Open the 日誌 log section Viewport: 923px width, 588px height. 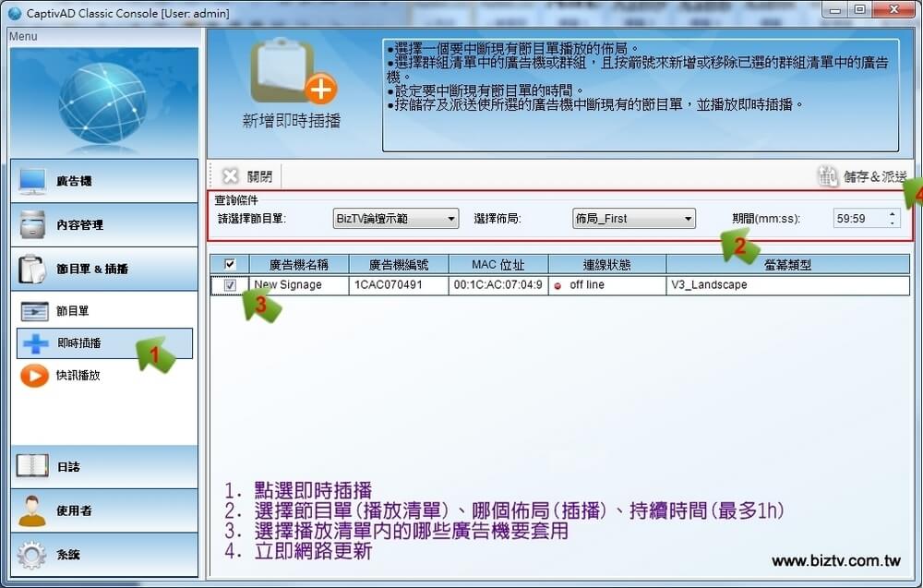tap(103, 467)
